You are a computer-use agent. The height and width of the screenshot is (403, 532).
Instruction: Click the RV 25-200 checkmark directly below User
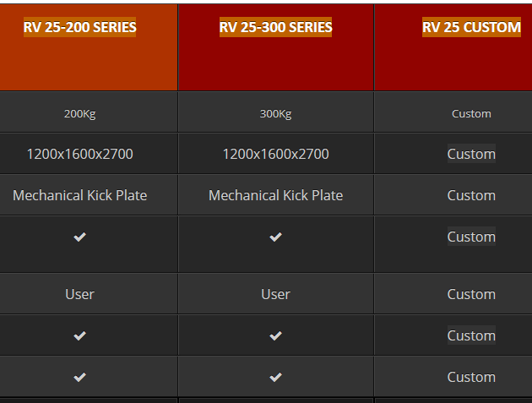pyautogui.click(x=79, y=336)
